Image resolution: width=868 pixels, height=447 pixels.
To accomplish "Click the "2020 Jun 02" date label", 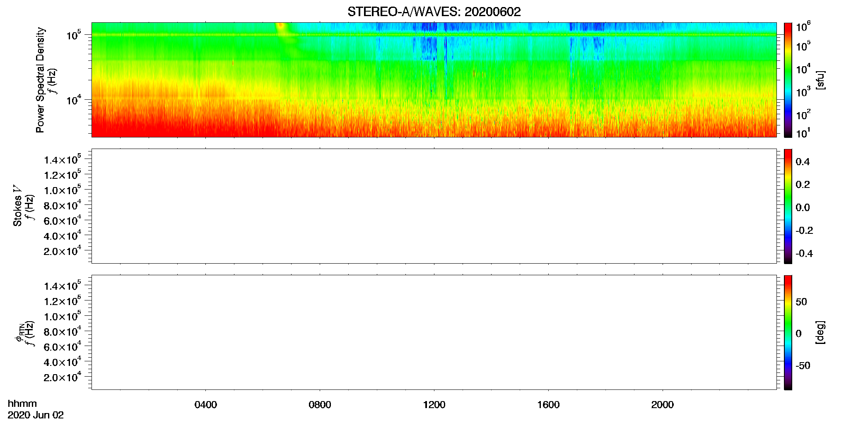I will click(x=36, y=415).
